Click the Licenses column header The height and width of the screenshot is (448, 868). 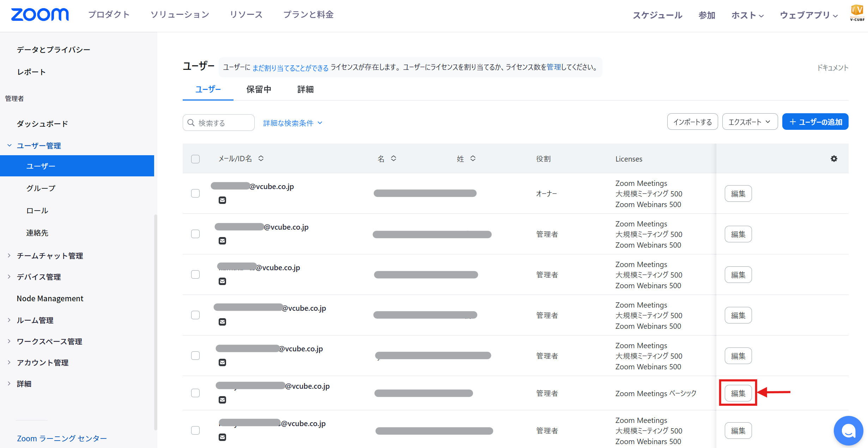(x=629, y=159)
